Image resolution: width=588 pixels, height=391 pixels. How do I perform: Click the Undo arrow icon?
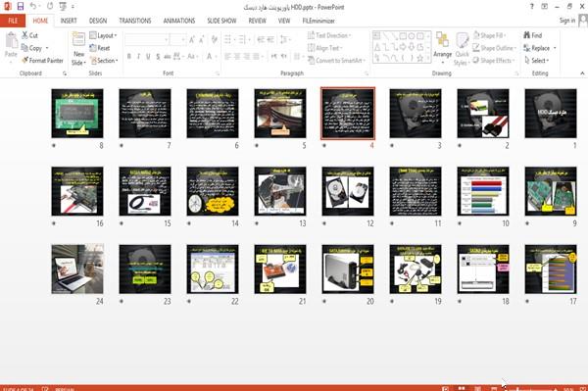(33, 7)
